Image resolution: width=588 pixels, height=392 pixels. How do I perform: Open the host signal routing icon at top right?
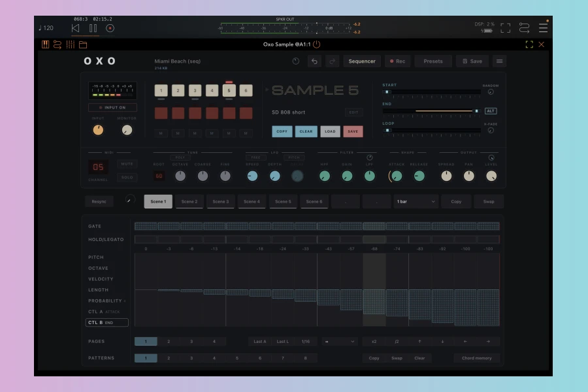(x=524, y=27)
